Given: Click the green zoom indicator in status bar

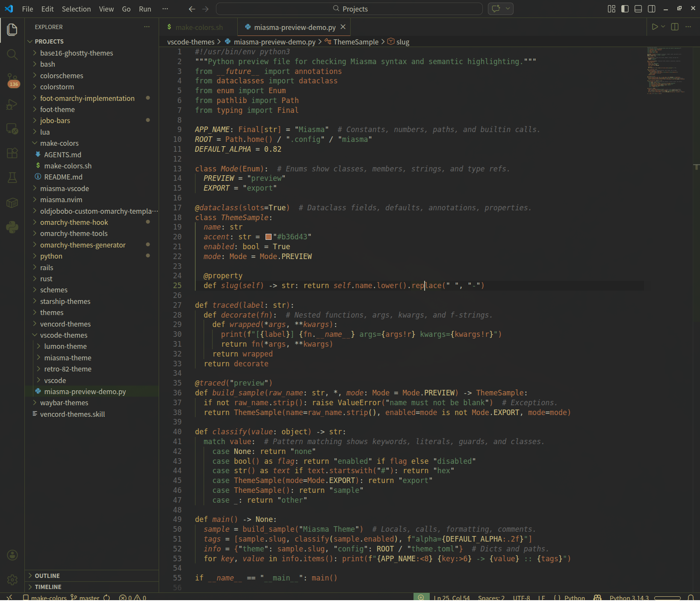Looking at the screenshot, I should click(x=421, y=598).
